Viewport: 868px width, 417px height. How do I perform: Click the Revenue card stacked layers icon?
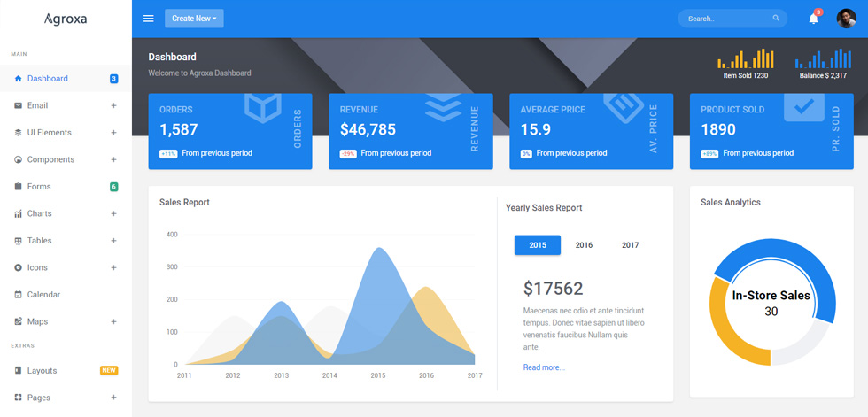pyautogui.click(x=444, y=107)
